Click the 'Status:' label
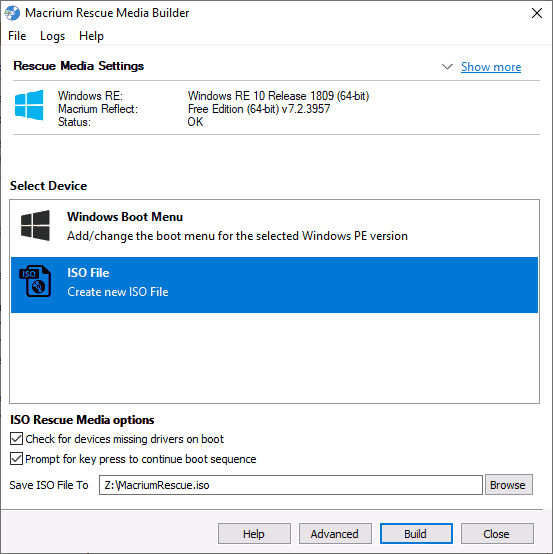 pos(74,122)
